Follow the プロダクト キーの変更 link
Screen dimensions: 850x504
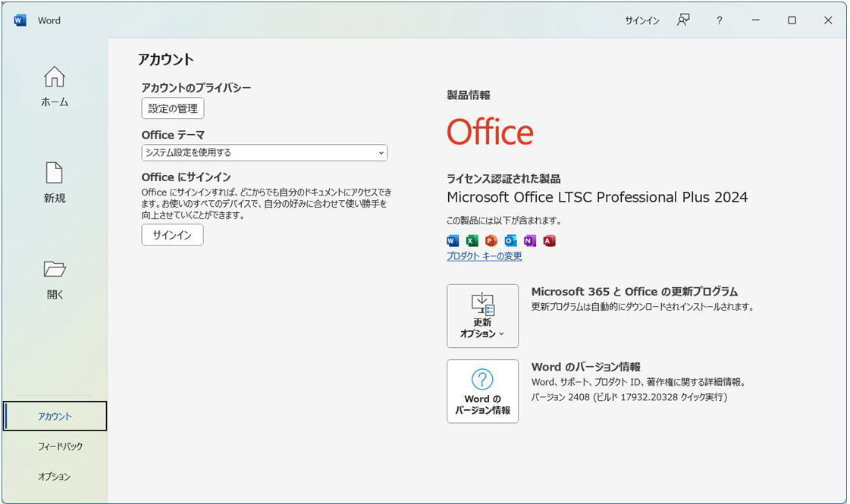pos(484,256)
